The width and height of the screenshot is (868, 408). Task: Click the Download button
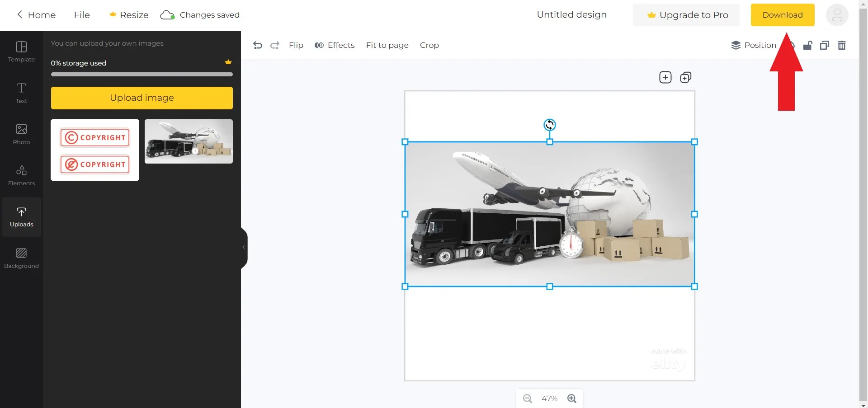[x=782, y=15]
